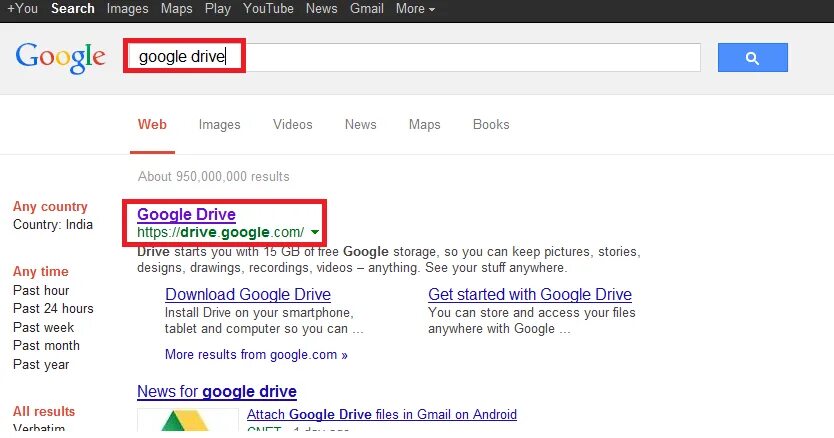Switch to the News results tab
This screenshot has width=834, height=438.
point(361,125)
